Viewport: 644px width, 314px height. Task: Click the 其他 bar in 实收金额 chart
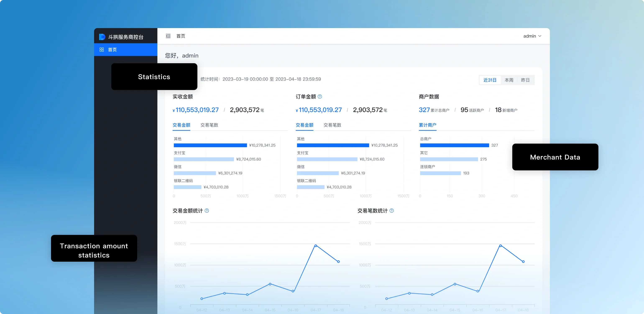click(210, 145)
